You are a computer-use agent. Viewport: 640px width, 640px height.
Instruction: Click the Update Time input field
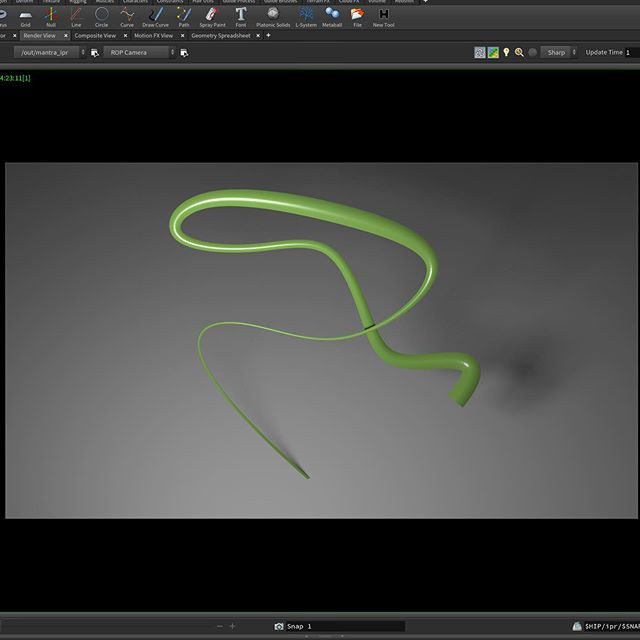(x=631, y=52)
